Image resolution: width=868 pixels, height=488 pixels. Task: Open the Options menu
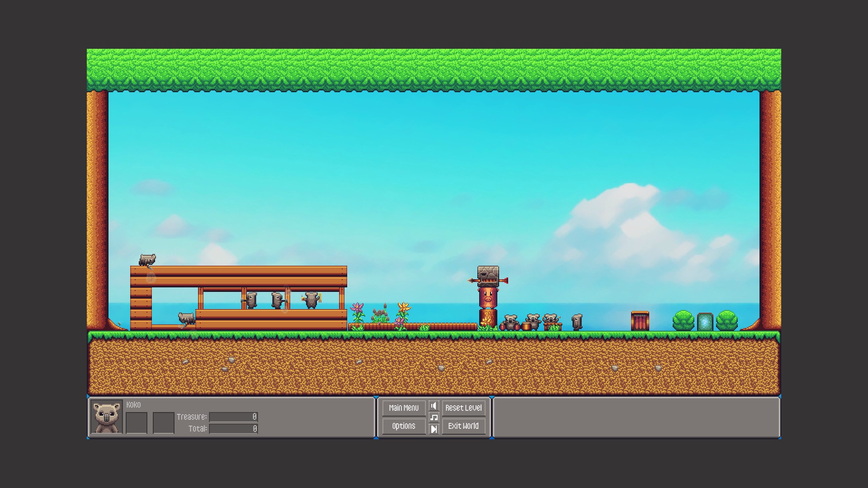pyautogui.click(x=404, y=426)
